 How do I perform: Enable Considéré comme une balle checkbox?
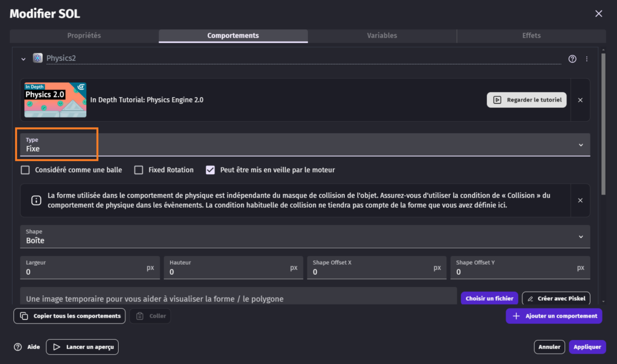[25, 170]
